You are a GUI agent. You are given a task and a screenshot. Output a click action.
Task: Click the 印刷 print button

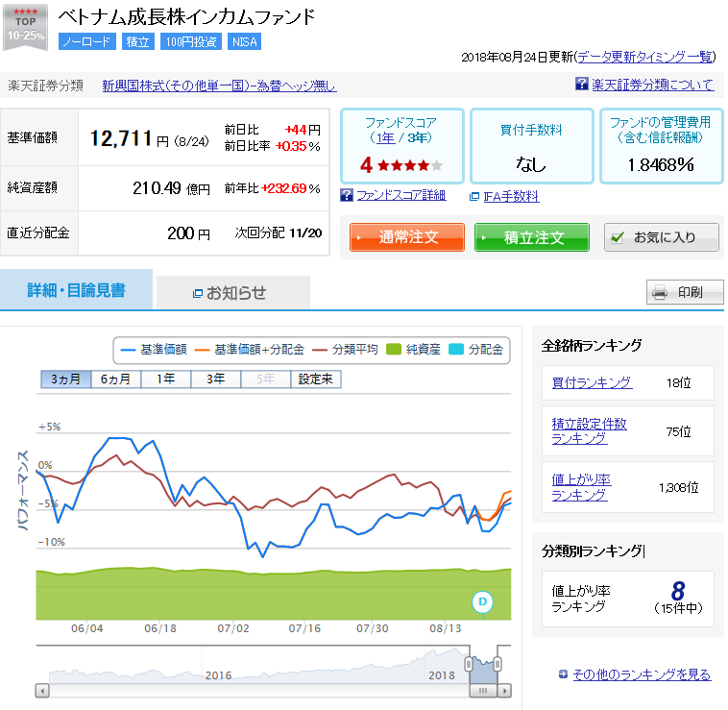pyautogui.click(x=685, y=292)
